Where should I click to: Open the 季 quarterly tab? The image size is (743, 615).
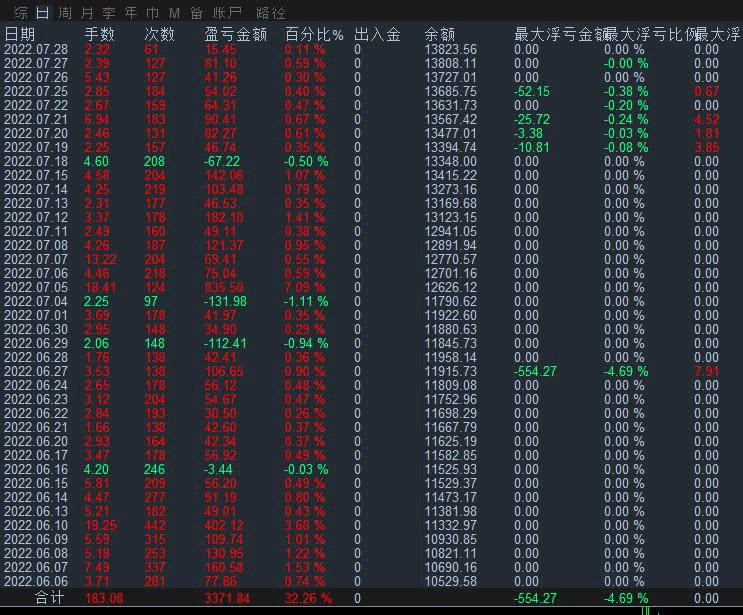click(108, 13)
